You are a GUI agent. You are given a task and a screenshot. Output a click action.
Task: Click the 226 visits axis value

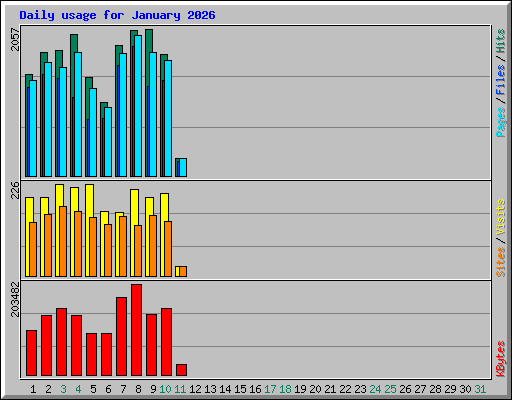point(15,190)
